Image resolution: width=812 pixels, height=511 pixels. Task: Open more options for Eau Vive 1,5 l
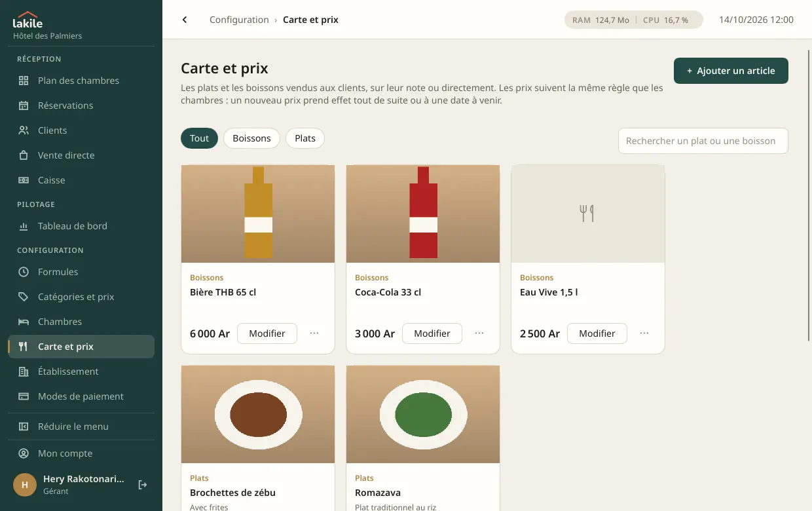[x=644, y=333]
